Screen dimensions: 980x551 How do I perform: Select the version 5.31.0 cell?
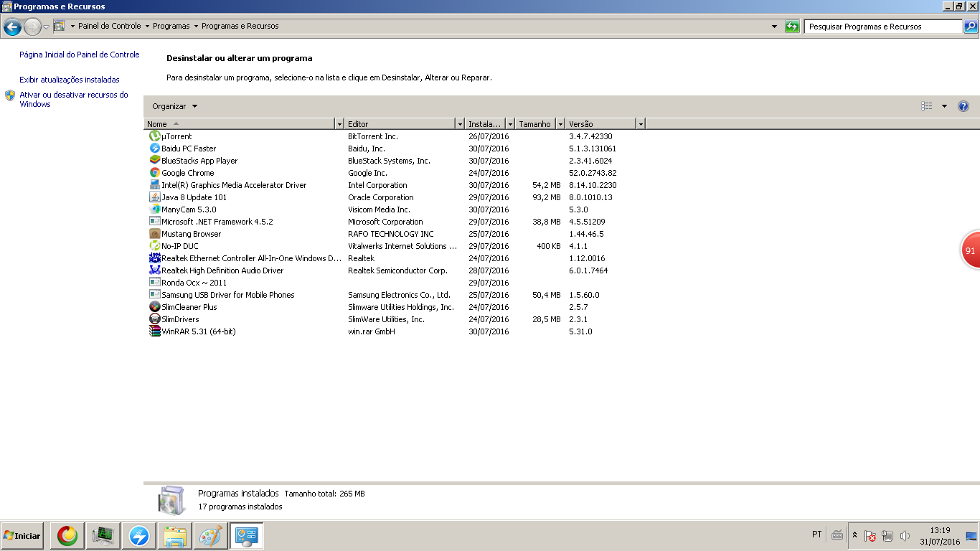pyautogui.click(x=580, y=331)
